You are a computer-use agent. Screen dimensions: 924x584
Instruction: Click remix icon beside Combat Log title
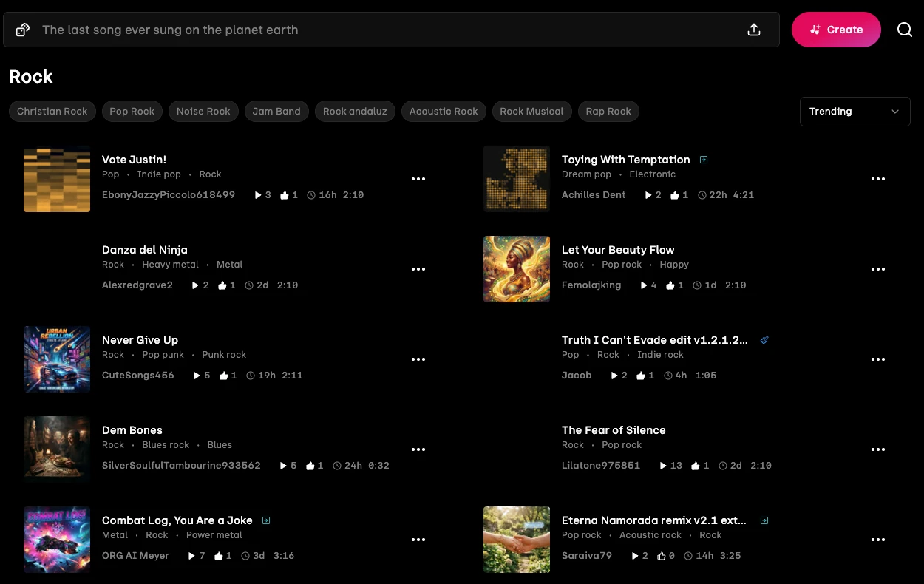266,520
